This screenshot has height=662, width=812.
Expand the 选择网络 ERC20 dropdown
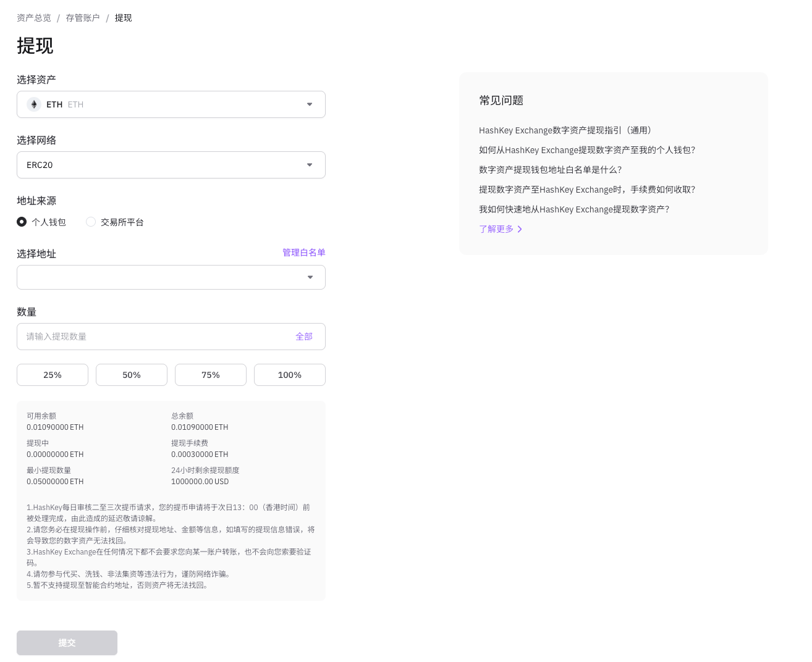[x=171, y=165]
